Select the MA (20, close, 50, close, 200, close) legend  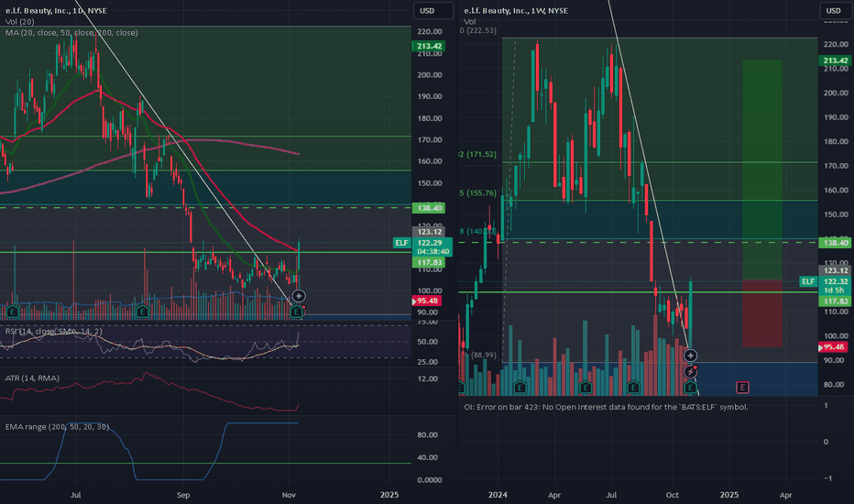[71, 33]
